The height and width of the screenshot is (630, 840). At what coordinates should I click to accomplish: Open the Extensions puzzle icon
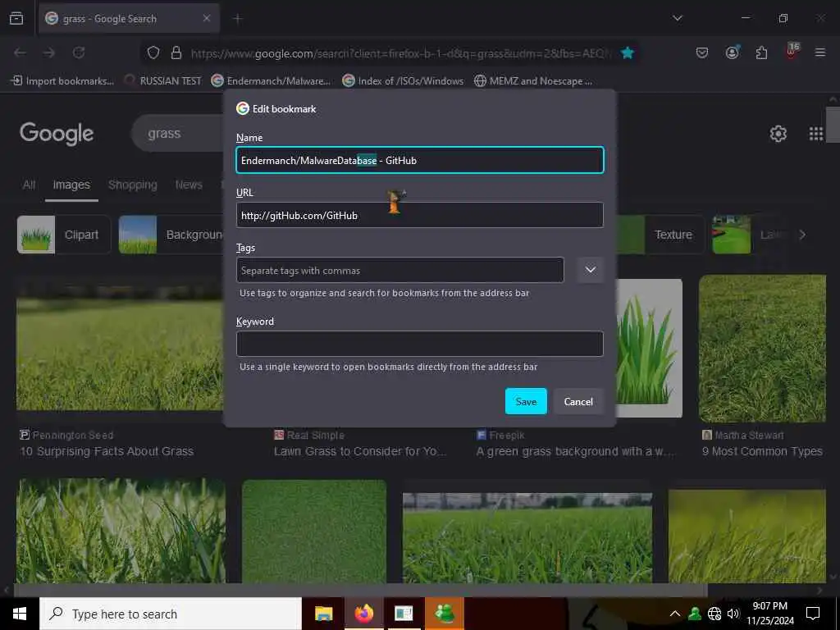coord(761,52)
